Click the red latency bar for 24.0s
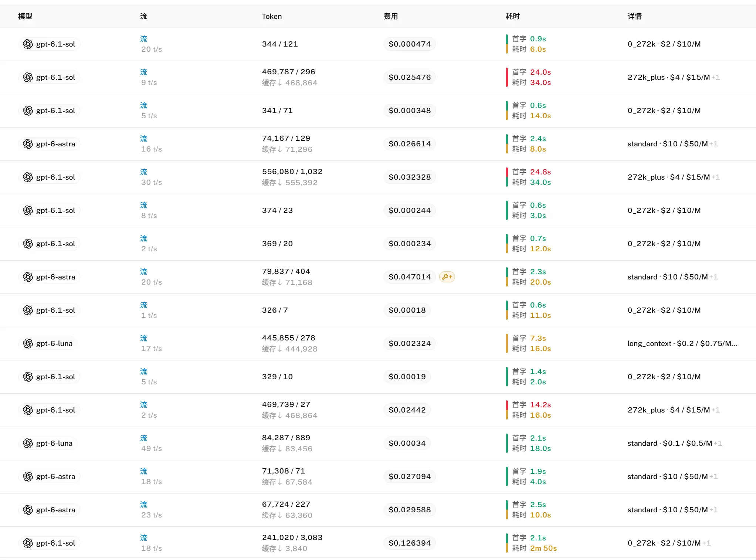 coord(507,77)
